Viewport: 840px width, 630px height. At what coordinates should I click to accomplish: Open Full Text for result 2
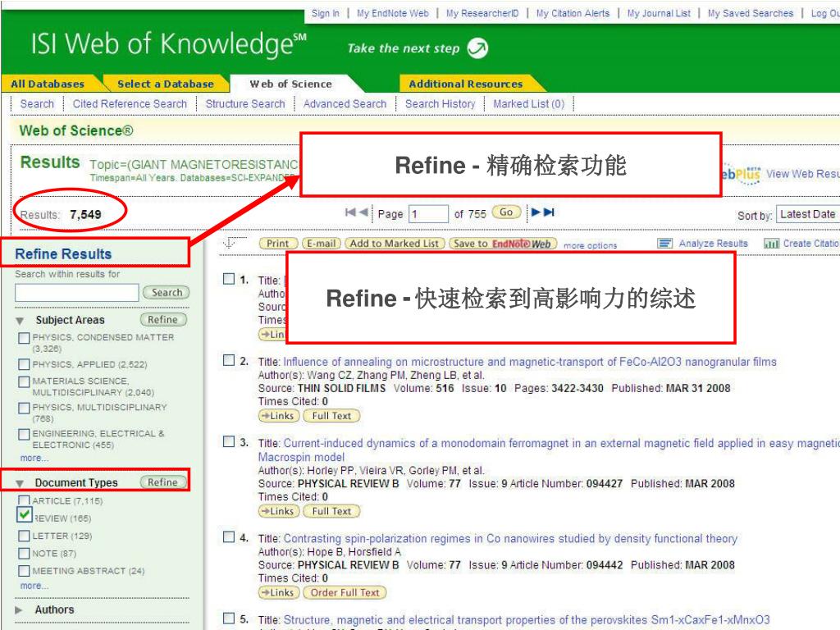click(331, 415)
